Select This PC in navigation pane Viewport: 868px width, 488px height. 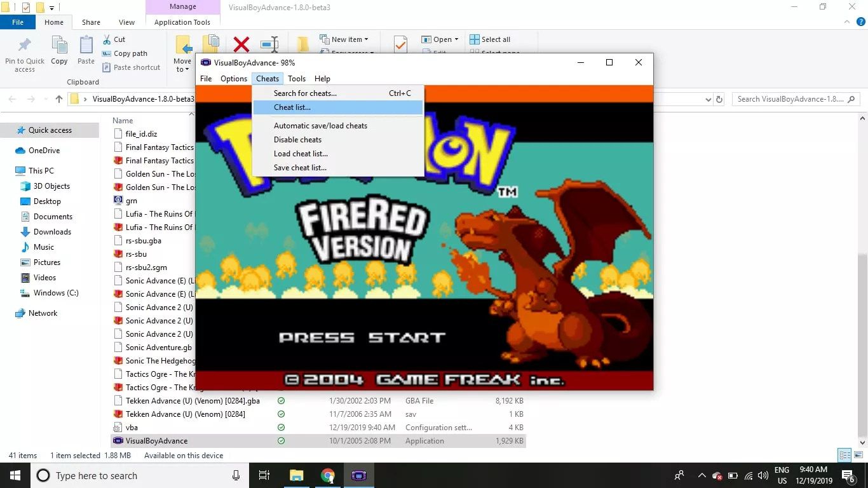pyautogui.click(x=41, y=171)
